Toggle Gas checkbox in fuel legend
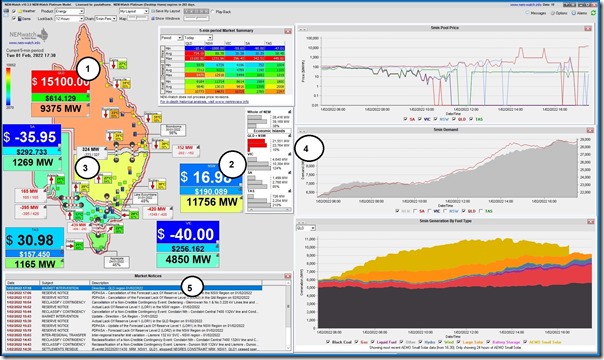Viewport: 604px width, 360px height. [x=356, y=342]
